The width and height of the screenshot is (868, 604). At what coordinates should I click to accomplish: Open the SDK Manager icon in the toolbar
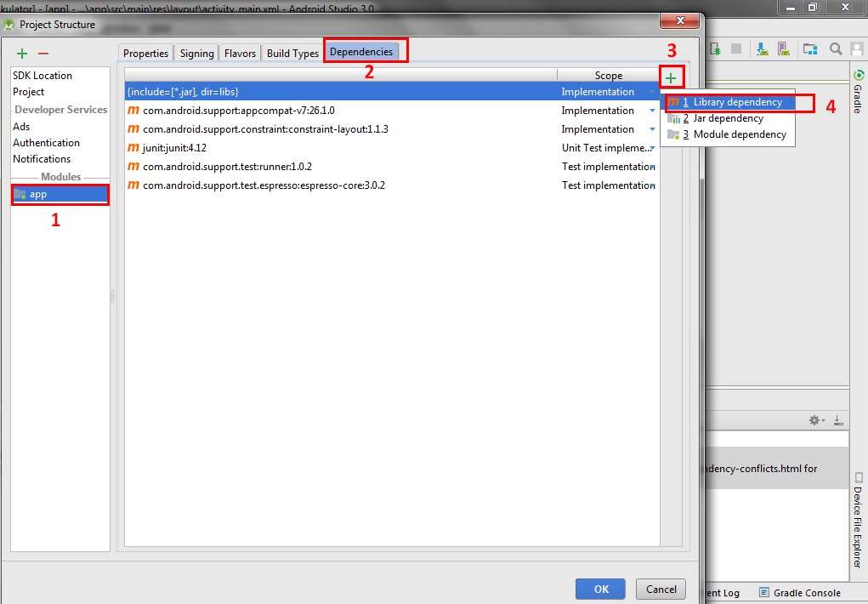coord(760,48)
